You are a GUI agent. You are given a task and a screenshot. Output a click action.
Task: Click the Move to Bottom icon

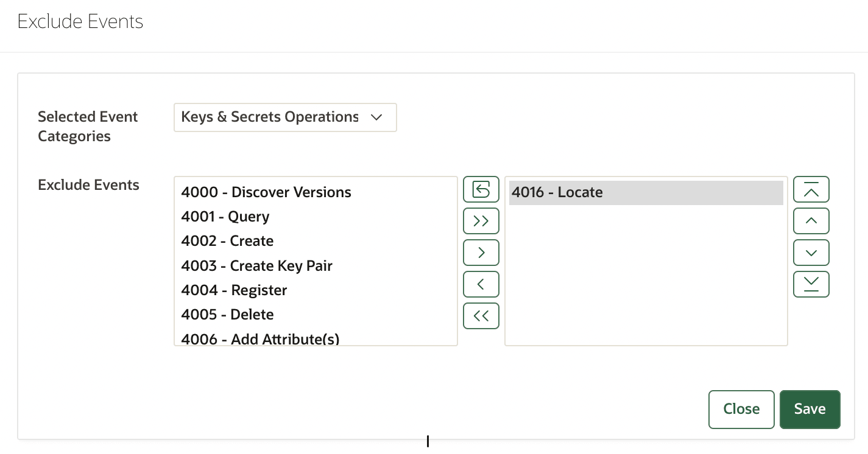[811, 284]
